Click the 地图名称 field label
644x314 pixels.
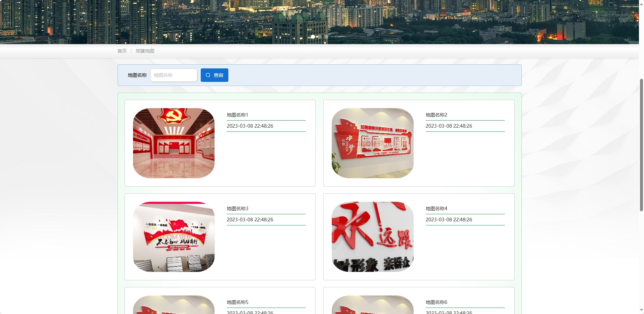pyautogui.click(x=137, y=75)
